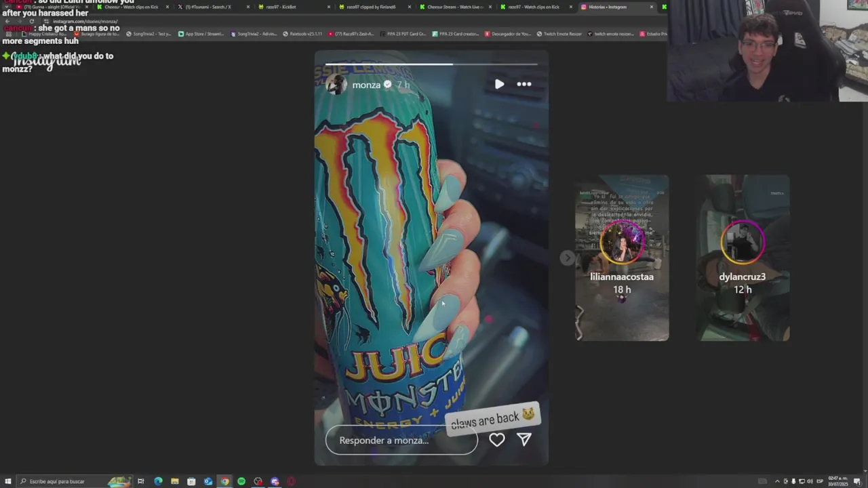Click the microphone icon in the tray
The height and width of the screenshot is (488, 868).
[x=793, y=481]
